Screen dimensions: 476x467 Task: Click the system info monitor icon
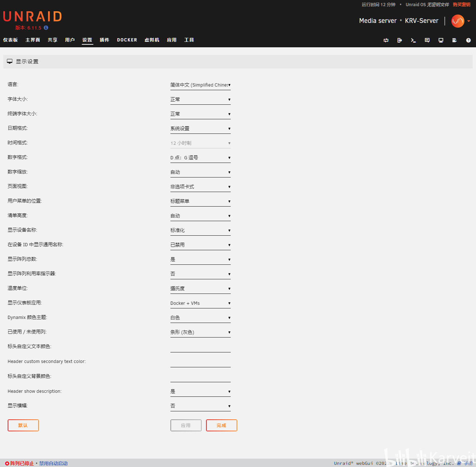[441, 40]
